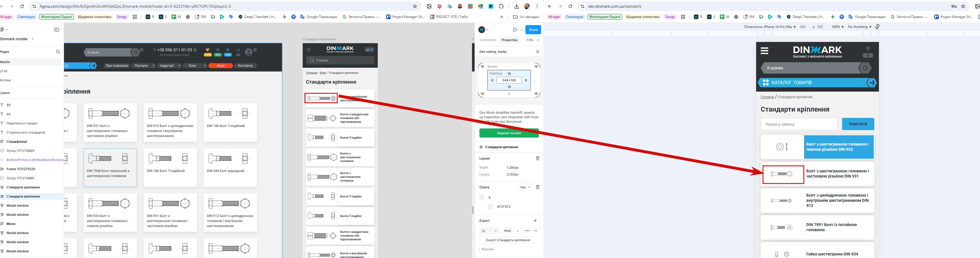
Task: Click the catalog arrow on Dinmark site
Action: coord(871,83)
